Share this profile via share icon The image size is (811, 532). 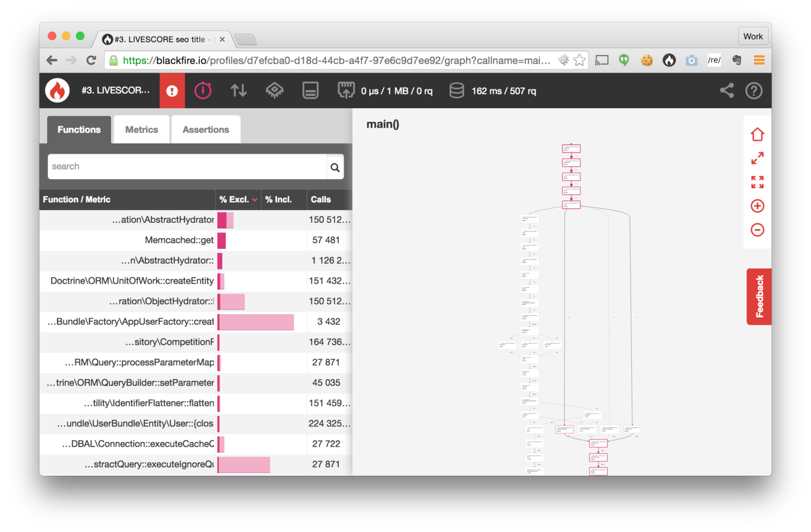tap(727, 90)
